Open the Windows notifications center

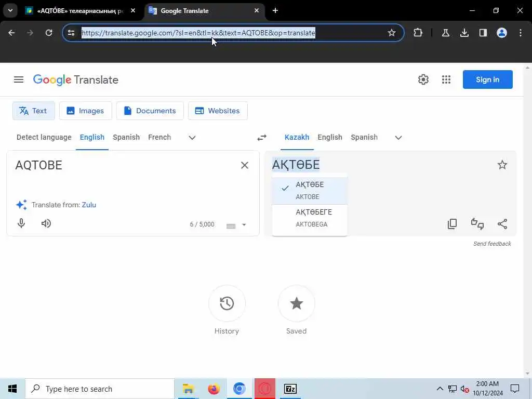point(515,389)
